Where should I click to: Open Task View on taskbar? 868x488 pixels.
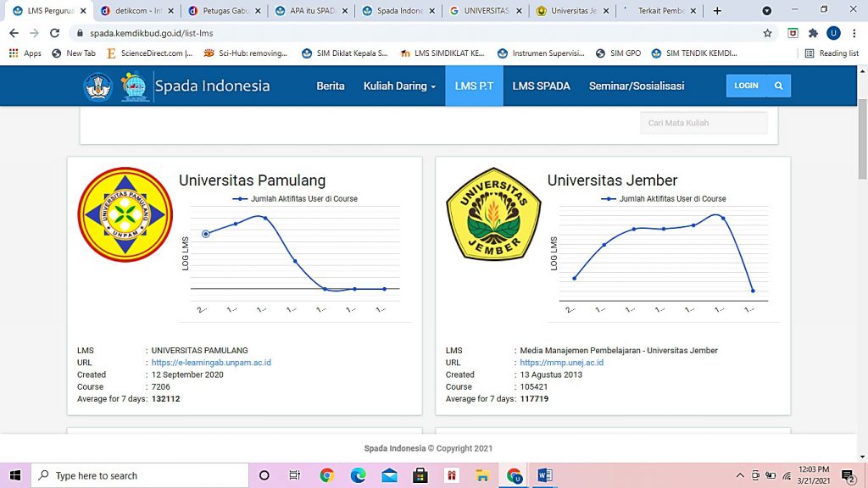tap(294, 475)
